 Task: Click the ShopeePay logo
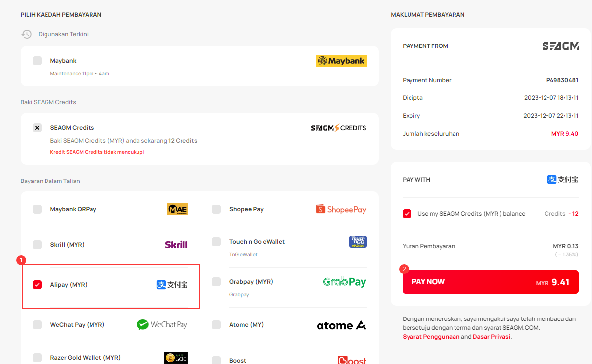[341, 209]
